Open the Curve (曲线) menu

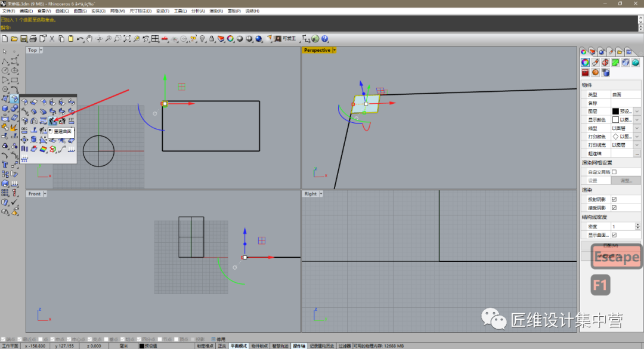tap(62, 11)
